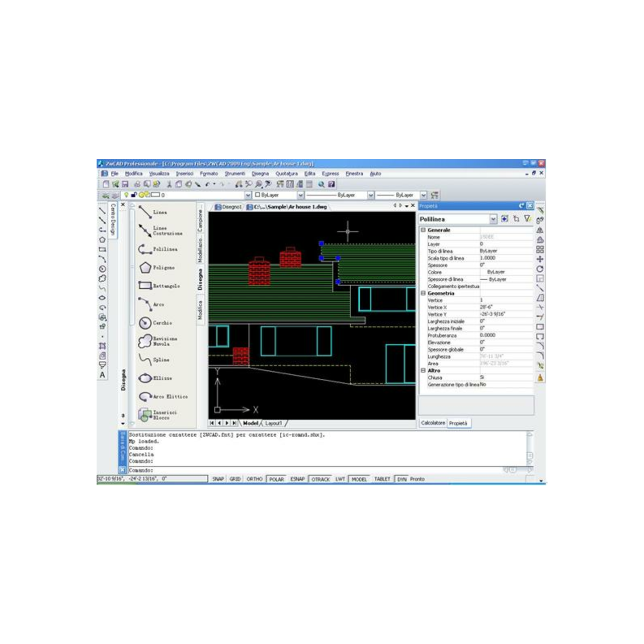
Task: Collapse the Geometria properties section
Action: (423, 293)
